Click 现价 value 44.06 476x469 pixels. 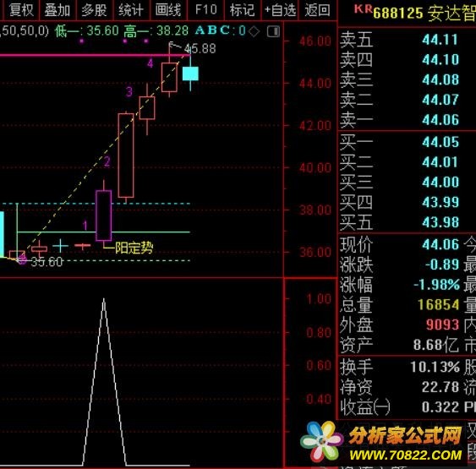(x=440, y=244)
